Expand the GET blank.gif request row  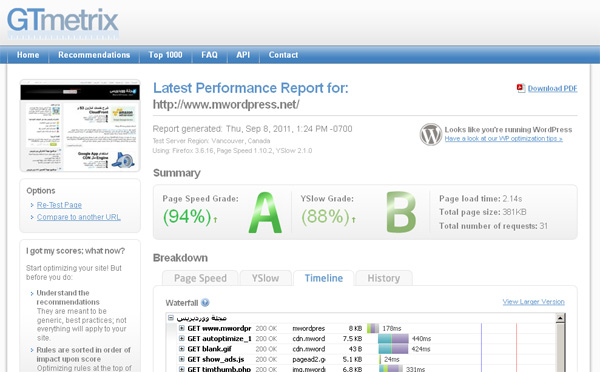pos(181,349)
